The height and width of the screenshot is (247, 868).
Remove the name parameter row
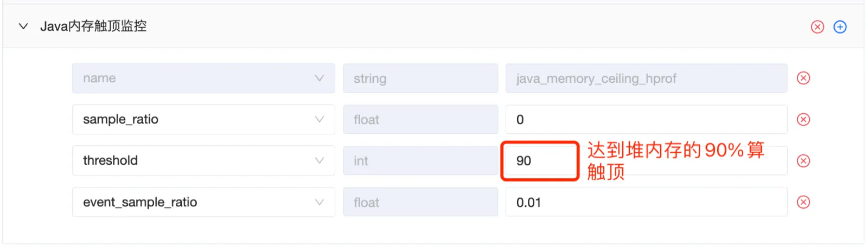803,78
